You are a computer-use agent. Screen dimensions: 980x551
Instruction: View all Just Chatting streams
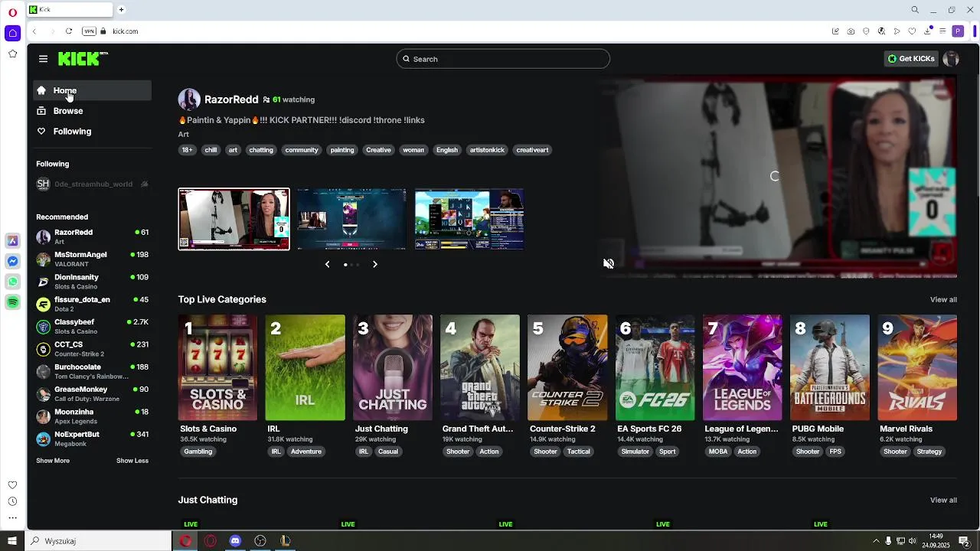pyautogui.click(x=943, y=500)
